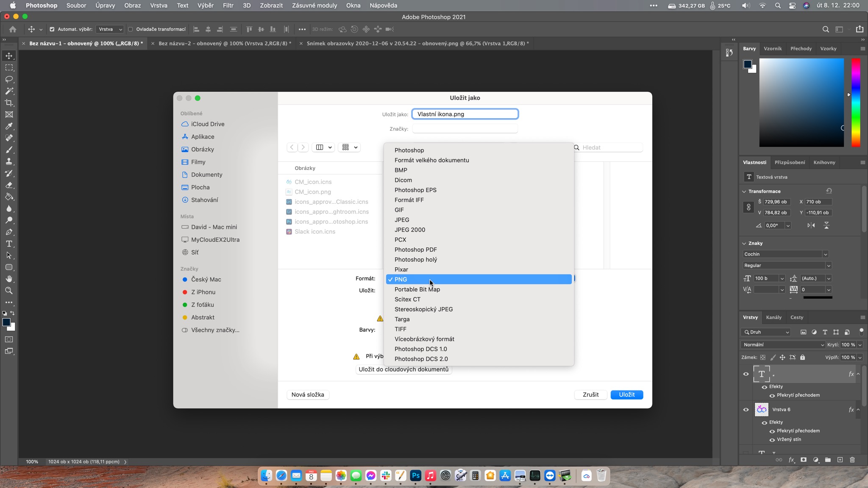Click the Nová složka button

point(308,394)
